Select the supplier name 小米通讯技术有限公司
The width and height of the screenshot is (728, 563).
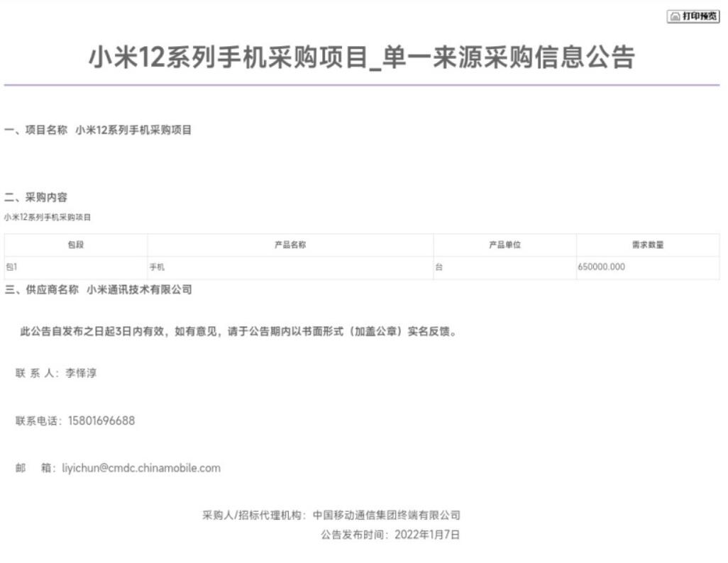tap(139, 289)
